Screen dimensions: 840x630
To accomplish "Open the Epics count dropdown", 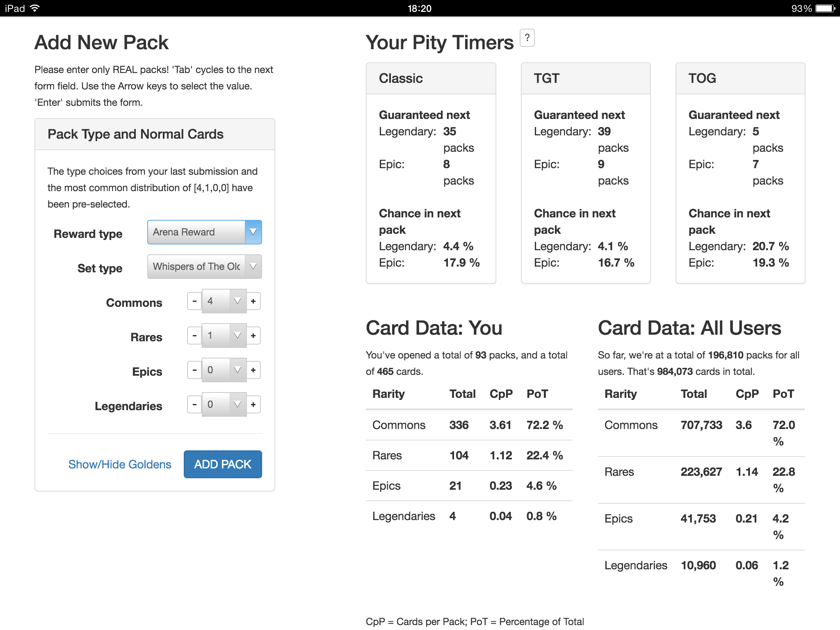I will click(224, 370).
